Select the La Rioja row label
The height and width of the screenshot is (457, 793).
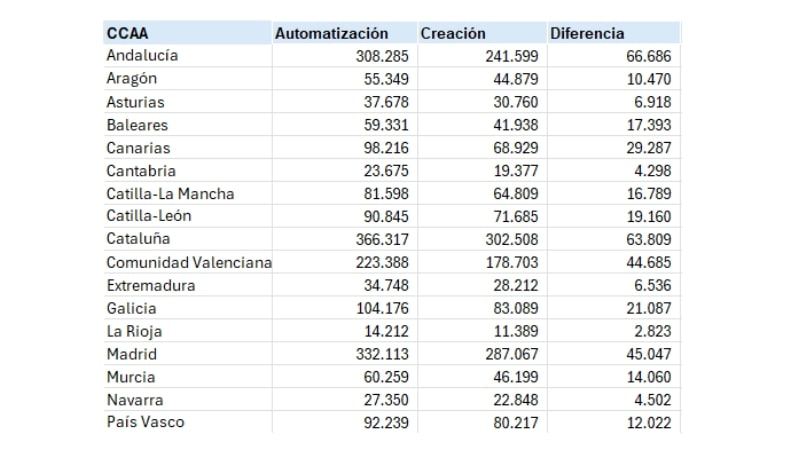pyautogui.click(x=134, y=331)
